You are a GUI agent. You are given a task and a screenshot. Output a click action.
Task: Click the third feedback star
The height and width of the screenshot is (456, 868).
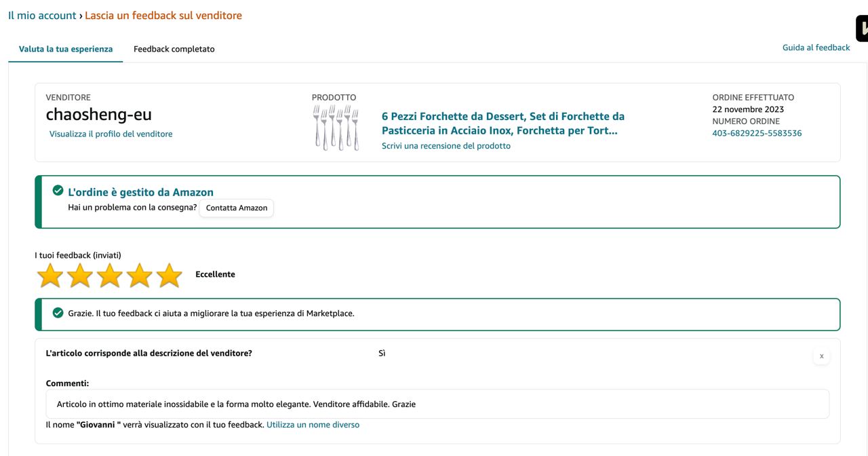(x=109, y=275)
